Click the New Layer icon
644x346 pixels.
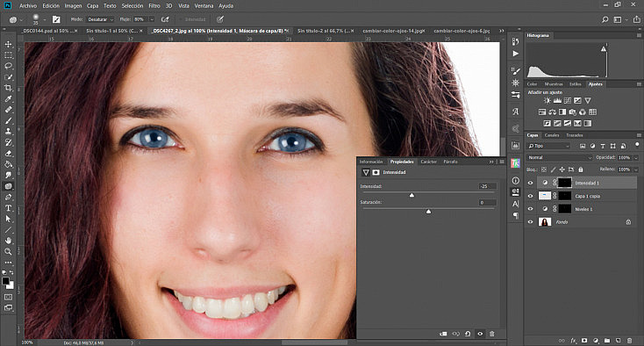pyautogui.click(x=619, y=340)
